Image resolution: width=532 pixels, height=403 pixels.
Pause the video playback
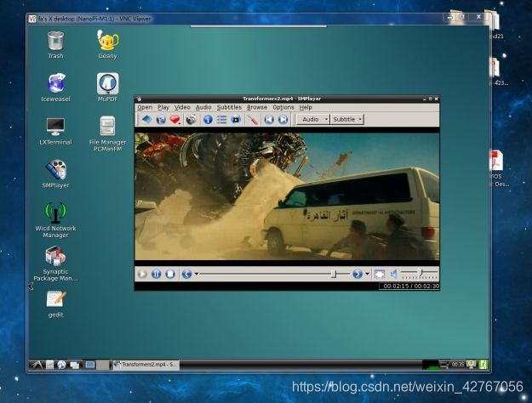pyautogui.click(x=156, y=274)
